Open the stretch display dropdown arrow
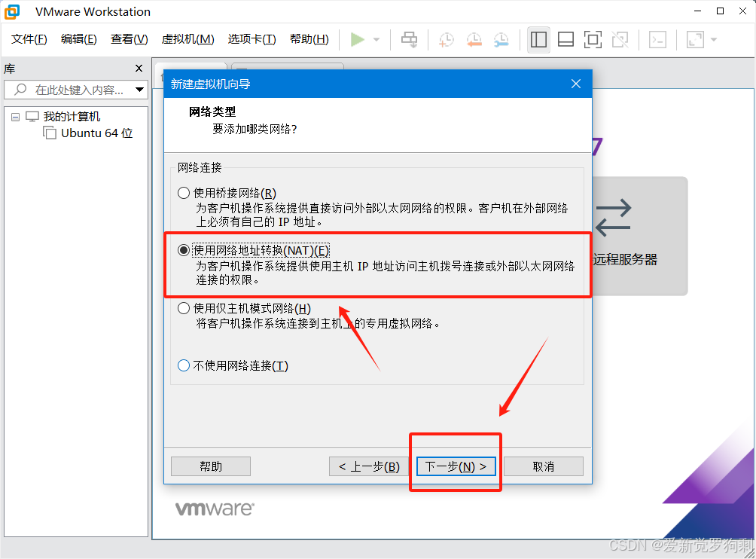The image size is (756, 559). tap(714, 39)
